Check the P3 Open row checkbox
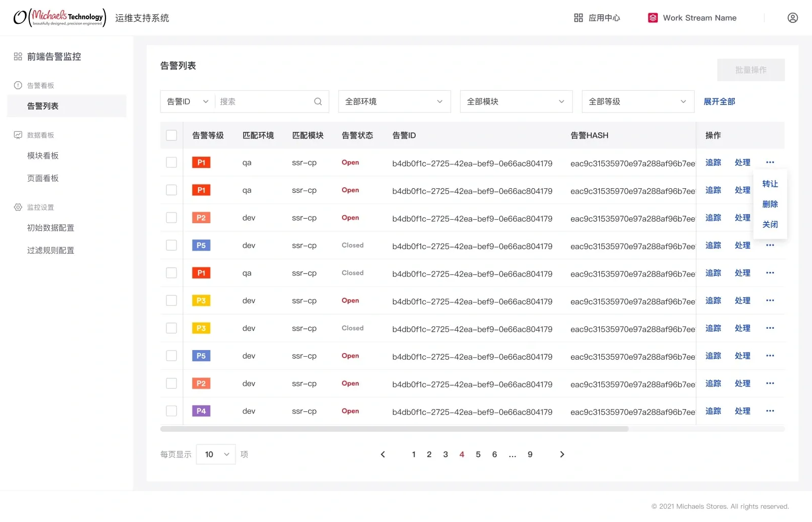Image resolution: width=812 pixels, height=522 pixels. 172,300
